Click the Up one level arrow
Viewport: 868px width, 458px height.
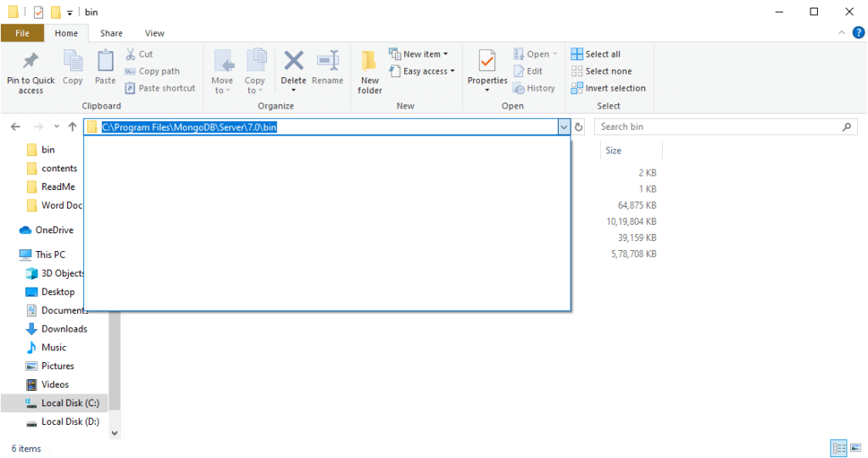click(x=73, y=127)
